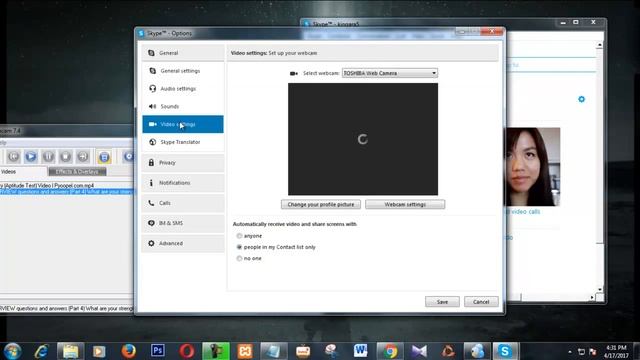The height and width of the screenshot is (360, 640).
Task: Open General settings in the sidebar
Action: click(x=183, y=71)
